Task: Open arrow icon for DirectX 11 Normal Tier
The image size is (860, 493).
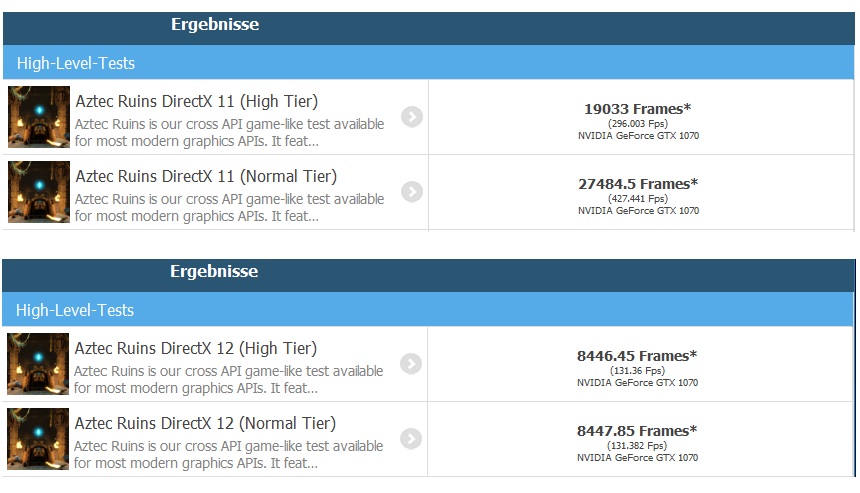Action: 411,191
